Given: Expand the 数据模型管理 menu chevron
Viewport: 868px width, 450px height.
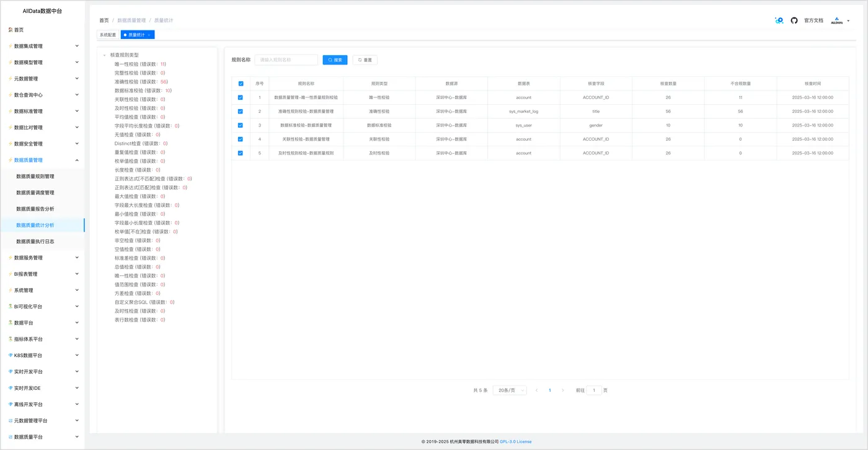Looking at the screenshot, I should [77, 63].
